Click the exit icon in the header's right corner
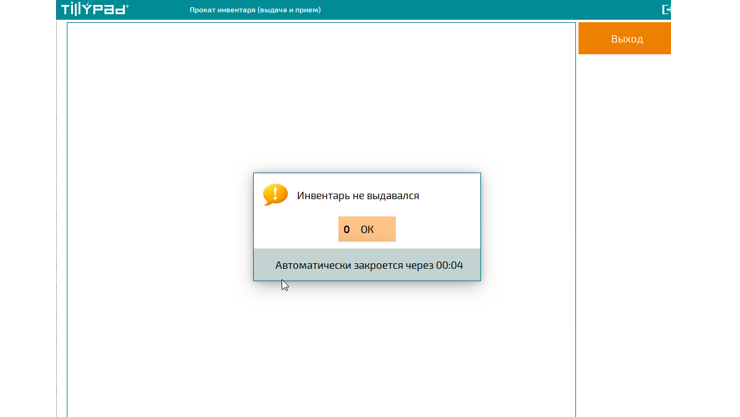The width and height of the screenshot is (740, 417). pos(666,10)
